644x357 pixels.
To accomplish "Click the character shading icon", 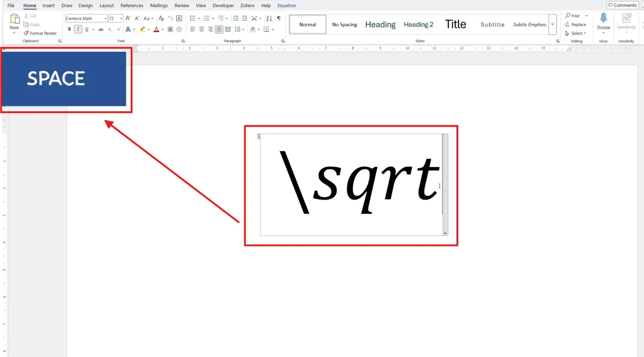I will point(170,29).
